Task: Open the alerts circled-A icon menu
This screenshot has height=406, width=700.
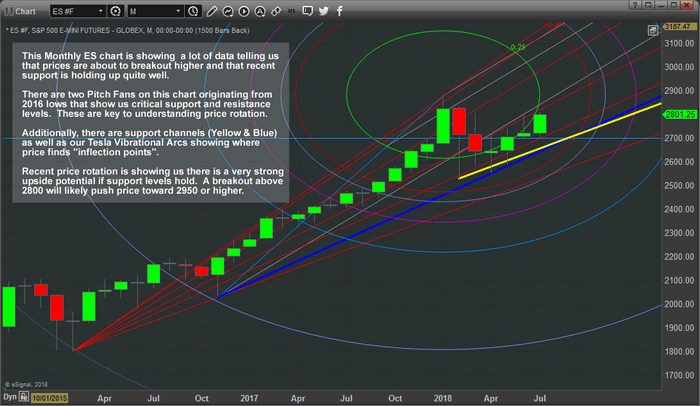Action: pos(260,11)
